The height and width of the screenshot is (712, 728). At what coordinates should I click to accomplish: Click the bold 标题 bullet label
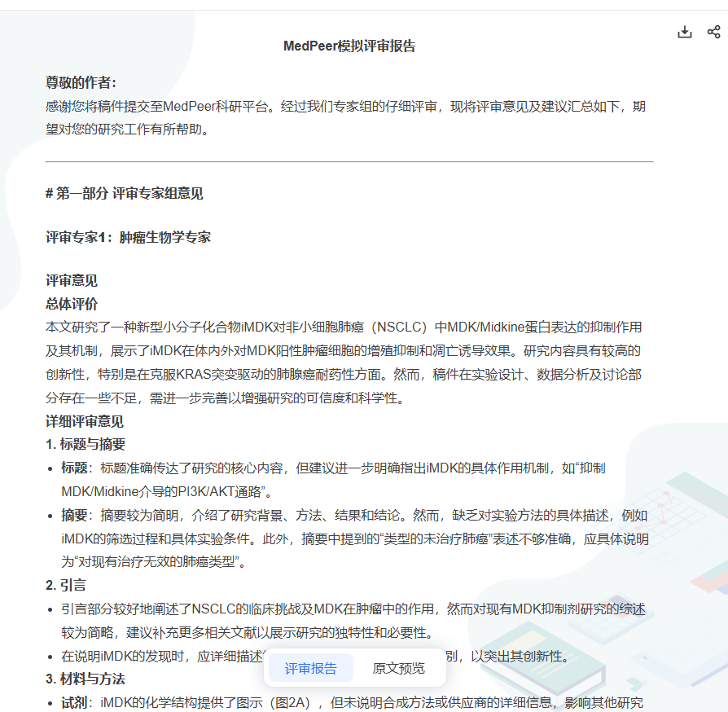pyautogui.click(x=74, y=468)
